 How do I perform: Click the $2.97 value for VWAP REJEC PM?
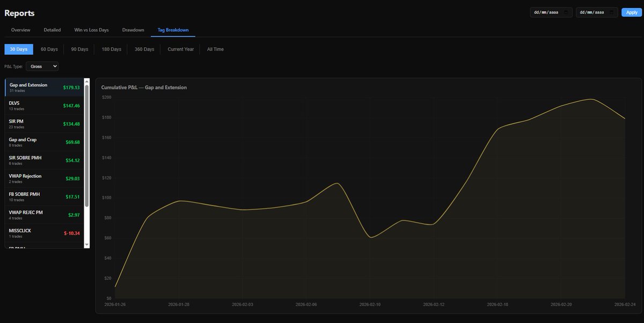pos(74,215)
